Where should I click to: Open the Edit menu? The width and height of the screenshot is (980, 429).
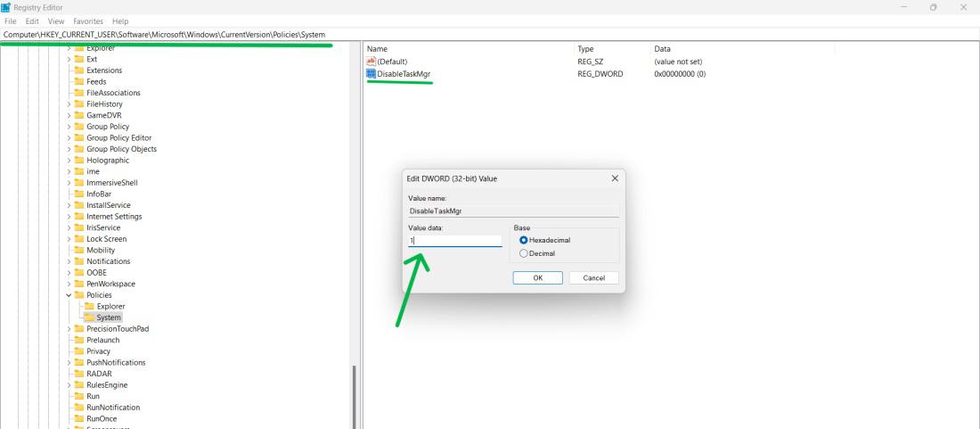tap(32, 21)
